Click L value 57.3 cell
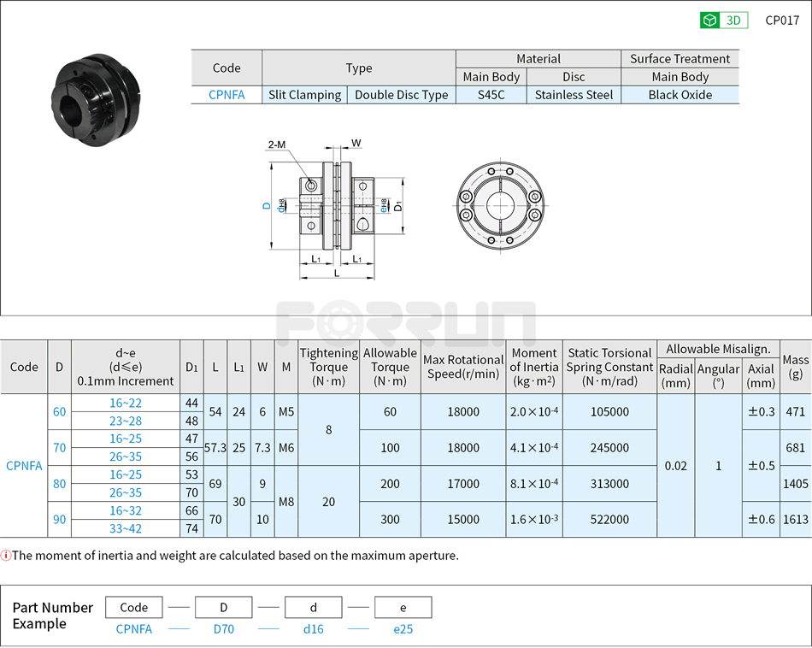The height and width of the screenshot is (648, 812). pos(215,448)
